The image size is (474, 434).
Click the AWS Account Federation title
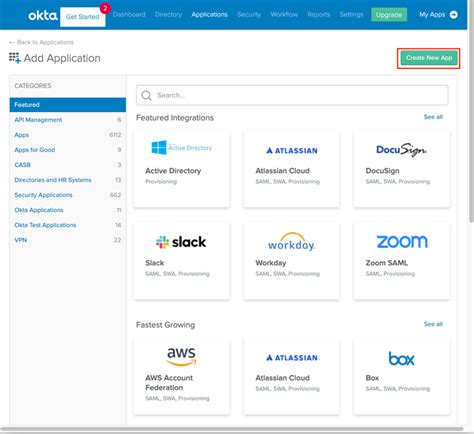pos(169,383)
